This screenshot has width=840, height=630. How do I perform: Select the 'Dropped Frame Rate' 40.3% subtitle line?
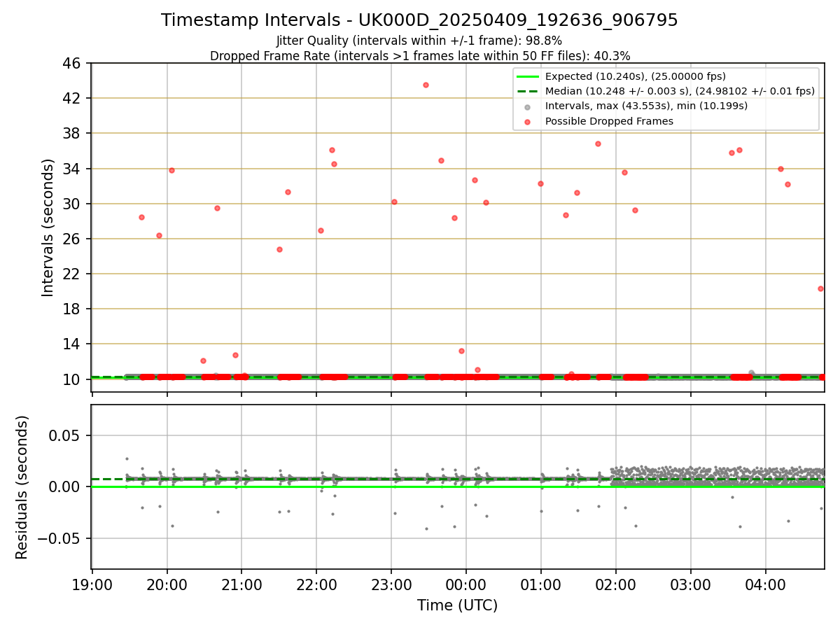click(x=419, y=56)
